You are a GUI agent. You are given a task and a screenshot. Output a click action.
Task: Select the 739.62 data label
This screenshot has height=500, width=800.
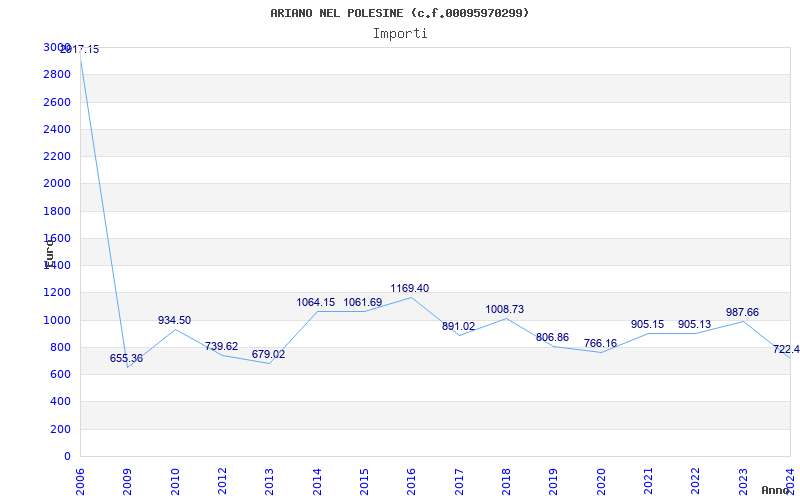221,346
